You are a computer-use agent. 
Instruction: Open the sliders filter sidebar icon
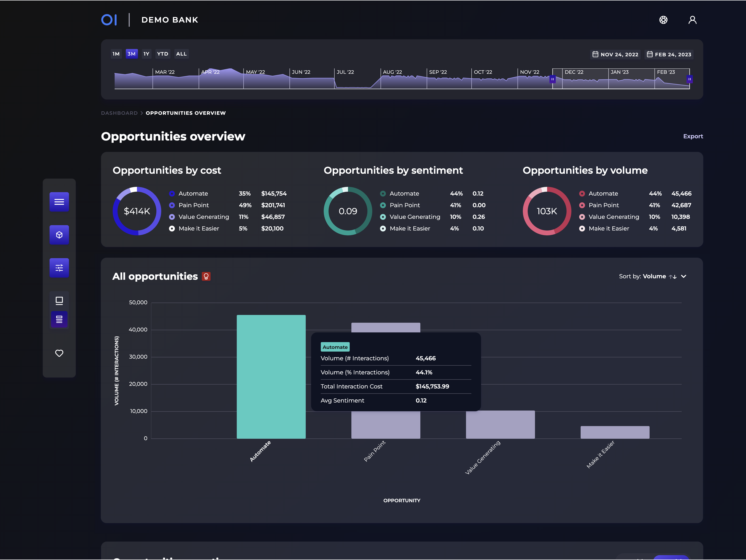pyautogui.click(x=59, y=268)
